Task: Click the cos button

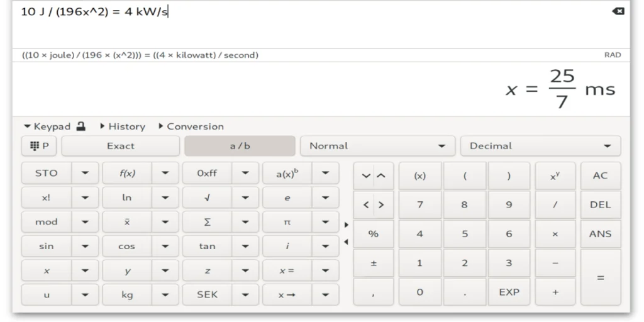Action: click(x=127, y=246)
